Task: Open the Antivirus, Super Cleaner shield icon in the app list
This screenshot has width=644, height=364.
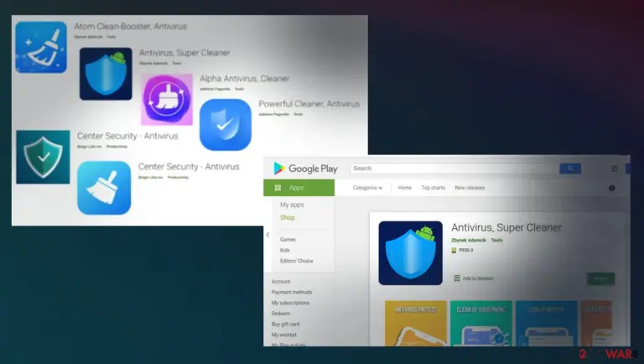Action: (x=106, y=74)
